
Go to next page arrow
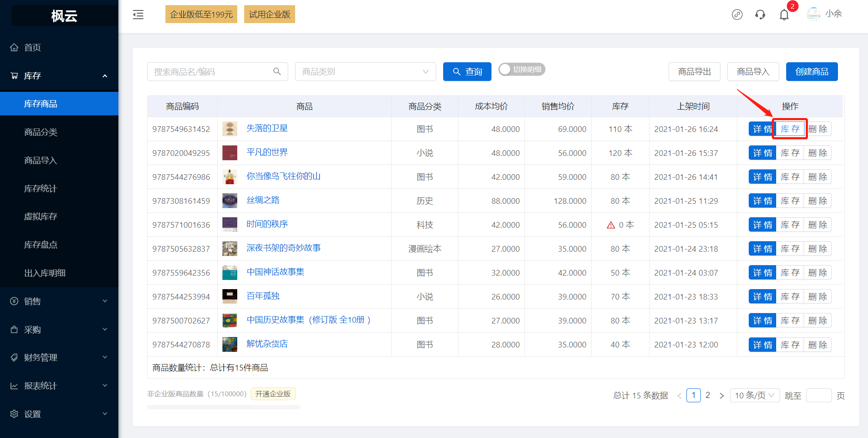721,396
